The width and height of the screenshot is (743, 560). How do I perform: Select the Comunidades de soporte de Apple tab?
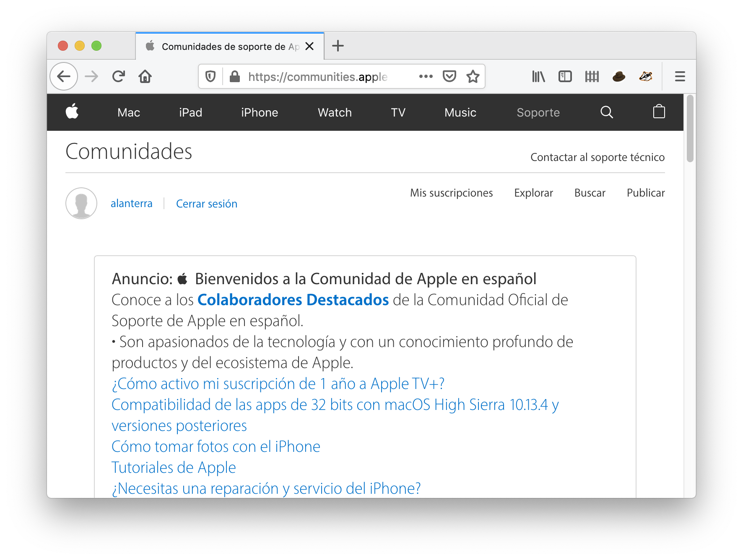[x=230, y=46]
